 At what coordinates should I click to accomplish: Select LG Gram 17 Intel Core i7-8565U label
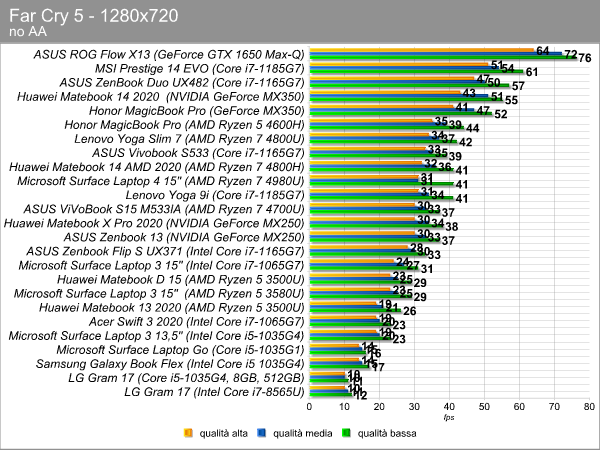point(214,392)
